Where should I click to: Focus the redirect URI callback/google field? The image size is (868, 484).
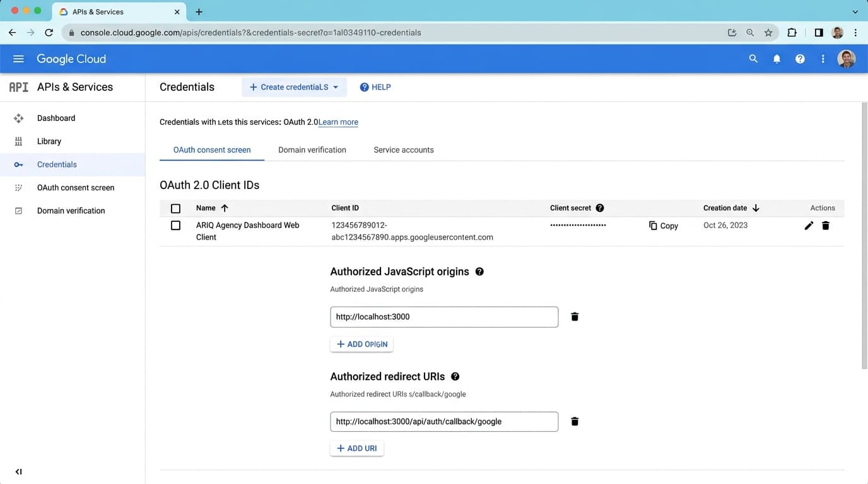[x=444, y=422]
